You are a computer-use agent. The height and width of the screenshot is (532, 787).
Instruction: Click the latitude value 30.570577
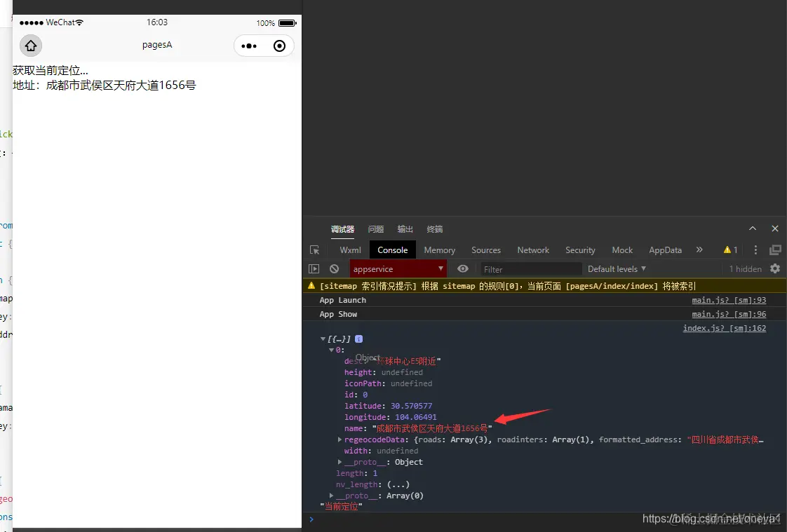click(411, 406)
